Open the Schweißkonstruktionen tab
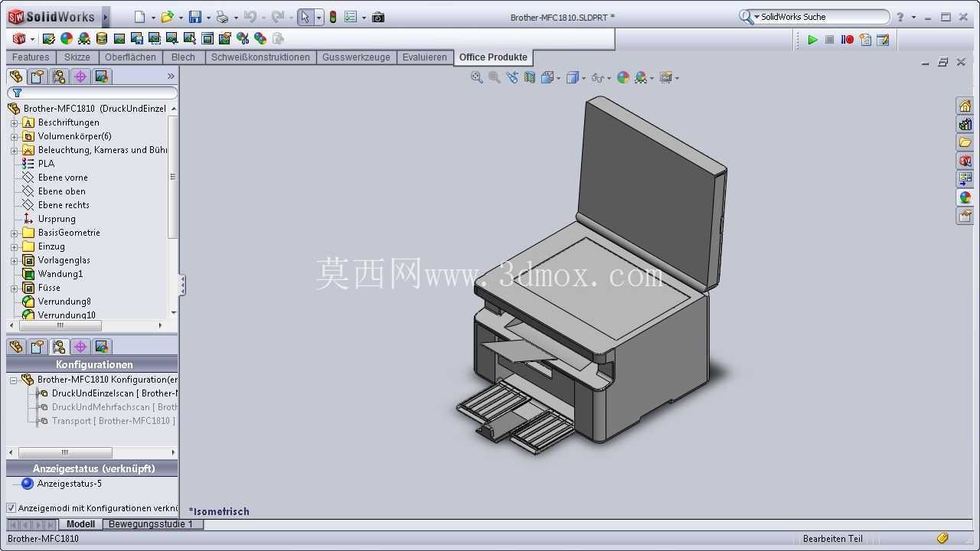This screenshot has height=551, width=980. 260,57
